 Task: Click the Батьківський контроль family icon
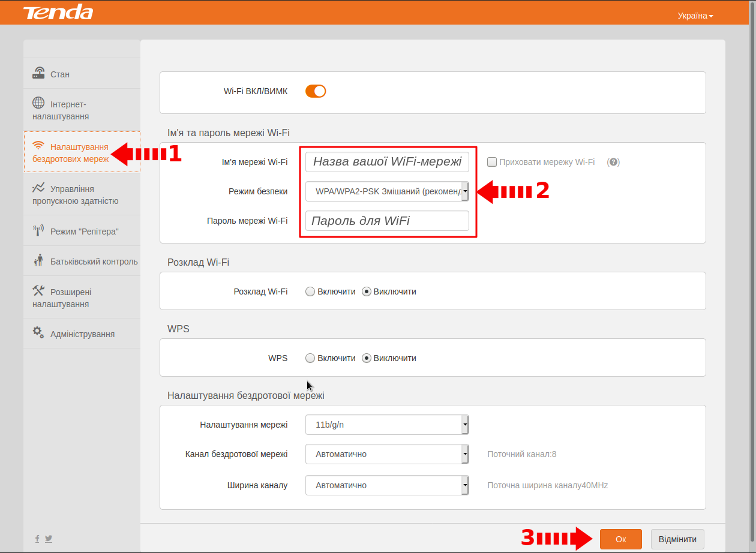38,261
